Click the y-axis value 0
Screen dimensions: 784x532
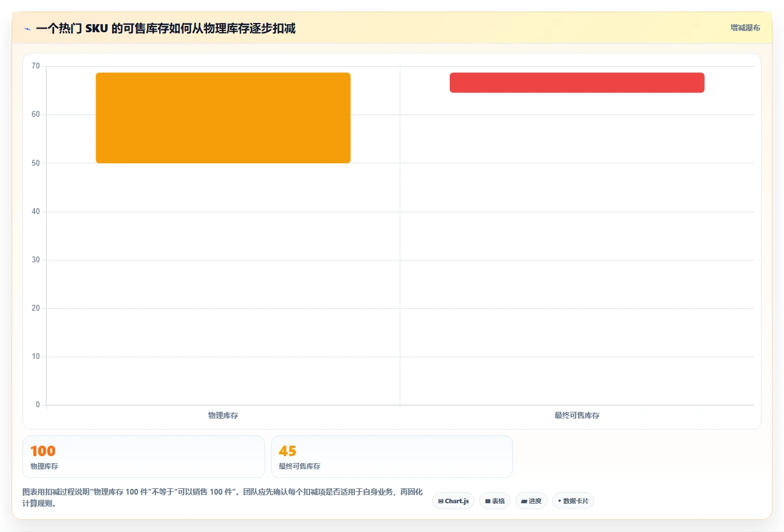[38, 405]
